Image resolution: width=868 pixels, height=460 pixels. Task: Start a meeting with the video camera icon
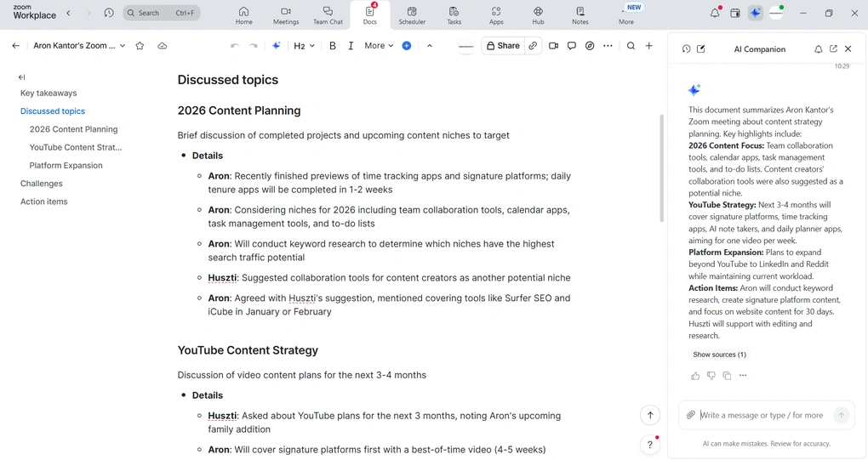554,46
